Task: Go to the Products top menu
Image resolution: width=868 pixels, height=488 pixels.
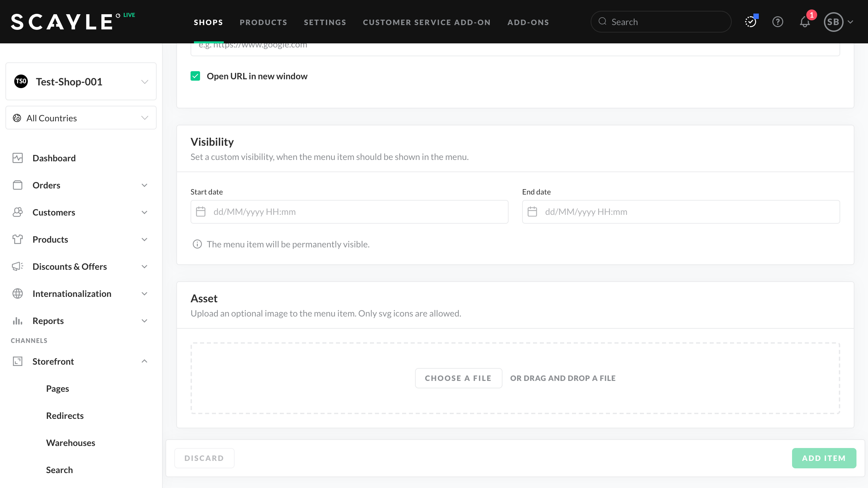Action: click(263, 22)
